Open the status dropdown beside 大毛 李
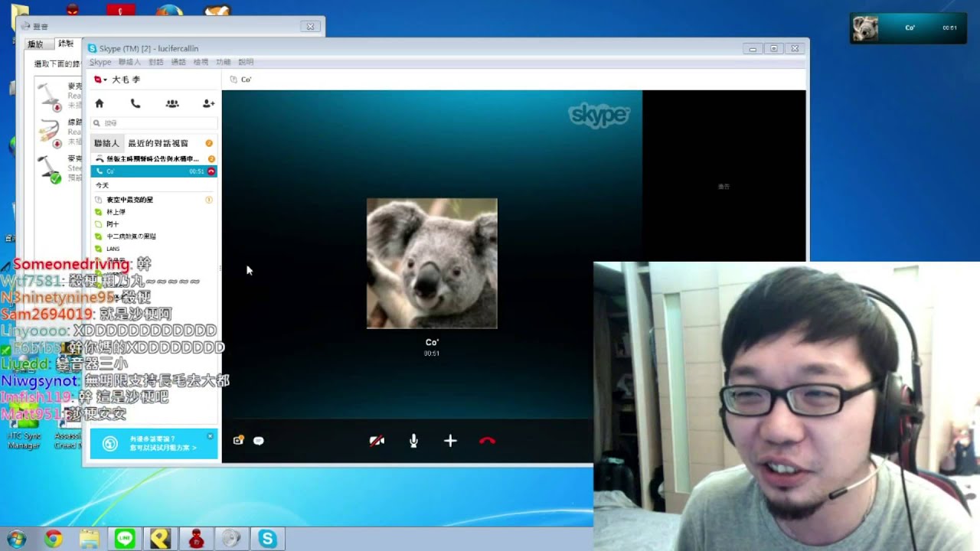This screenshot has height=551, width=980. coord(100,80)
